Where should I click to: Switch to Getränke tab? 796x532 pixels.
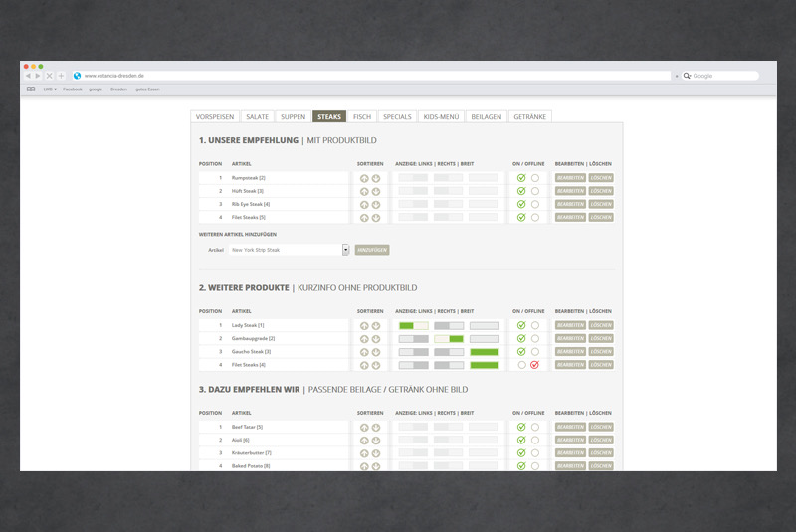(x=530, y=117)
